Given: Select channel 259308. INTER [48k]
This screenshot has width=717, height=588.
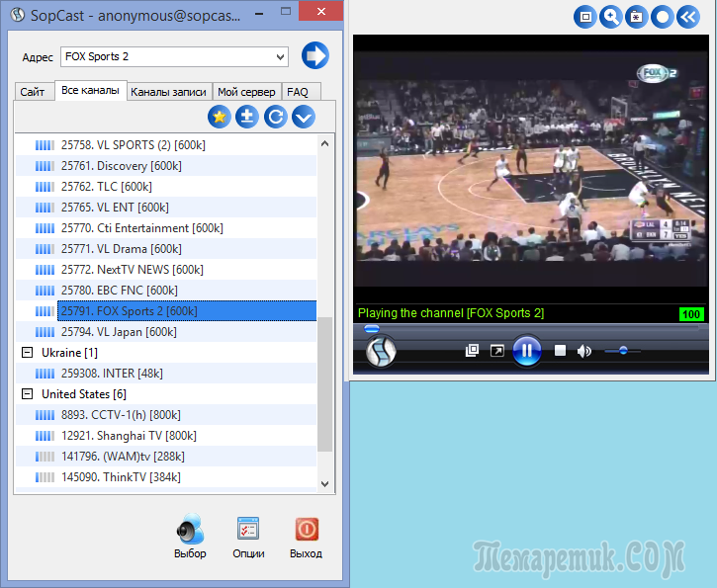Looking at the screenshot, I should pos(166,374).
